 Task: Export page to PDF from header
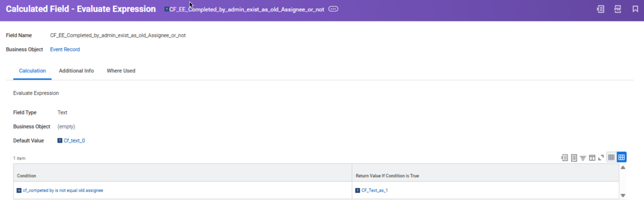618,9
